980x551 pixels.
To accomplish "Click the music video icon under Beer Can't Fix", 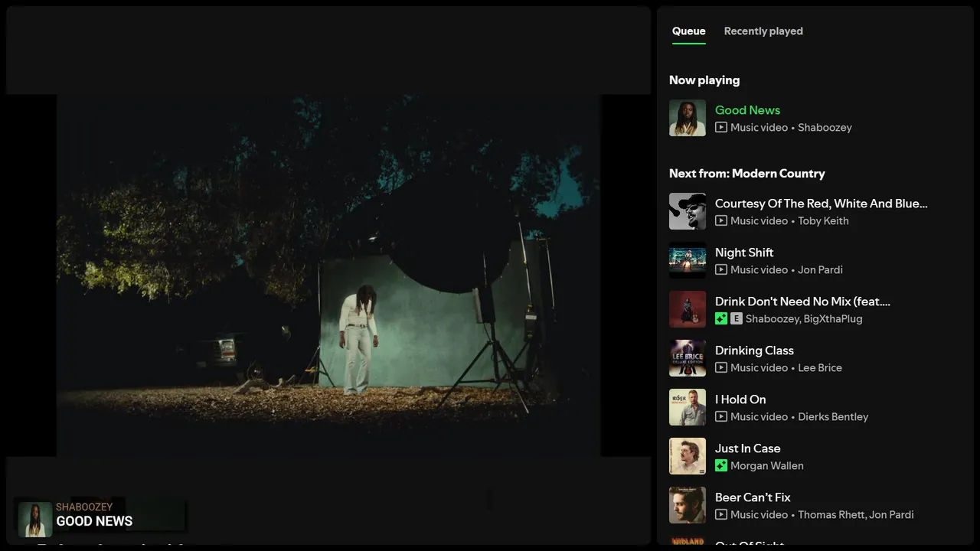I will (721, 515).
